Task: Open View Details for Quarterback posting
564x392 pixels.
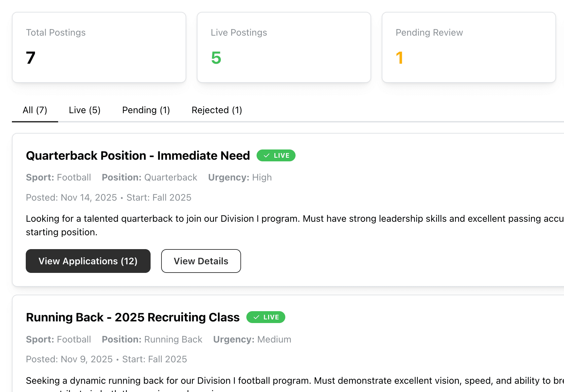Action: [201, 261]
